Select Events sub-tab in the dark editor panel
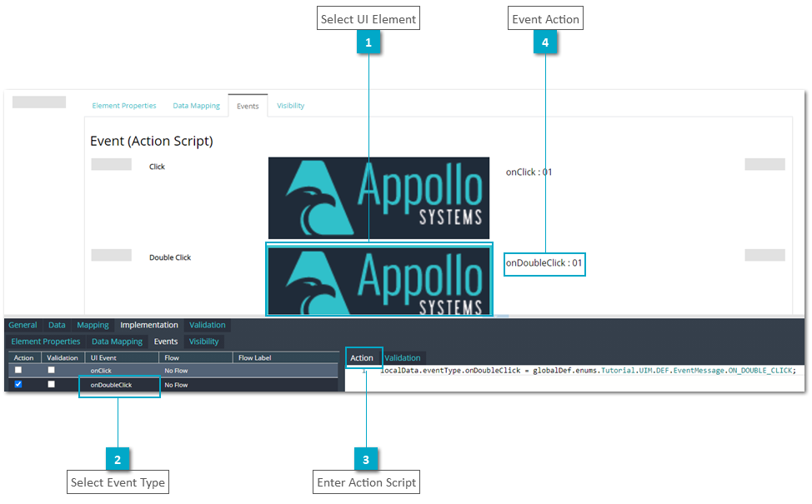 coord(166,342)
